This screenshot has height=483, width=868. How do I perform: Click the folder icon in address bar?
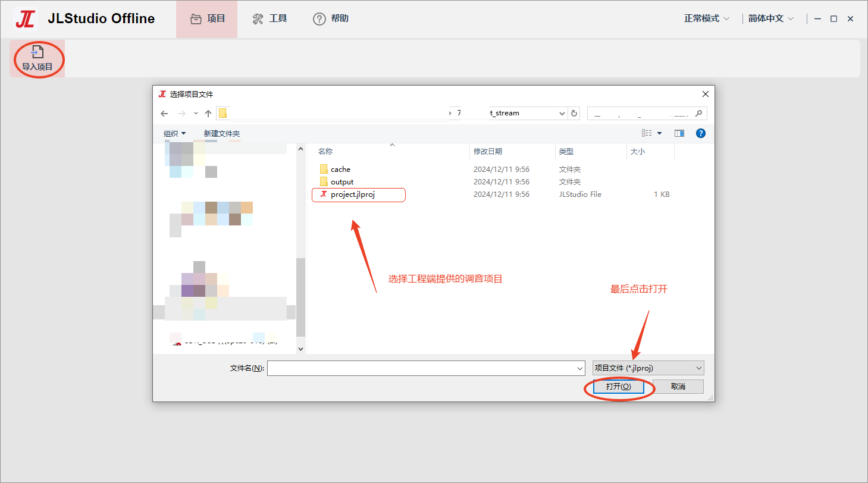(223, 114)
